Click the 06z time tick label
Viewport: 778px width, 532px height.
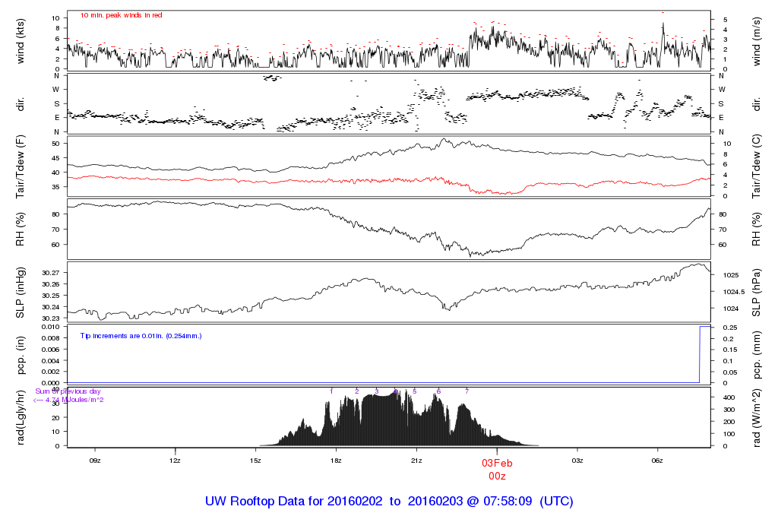657,461
